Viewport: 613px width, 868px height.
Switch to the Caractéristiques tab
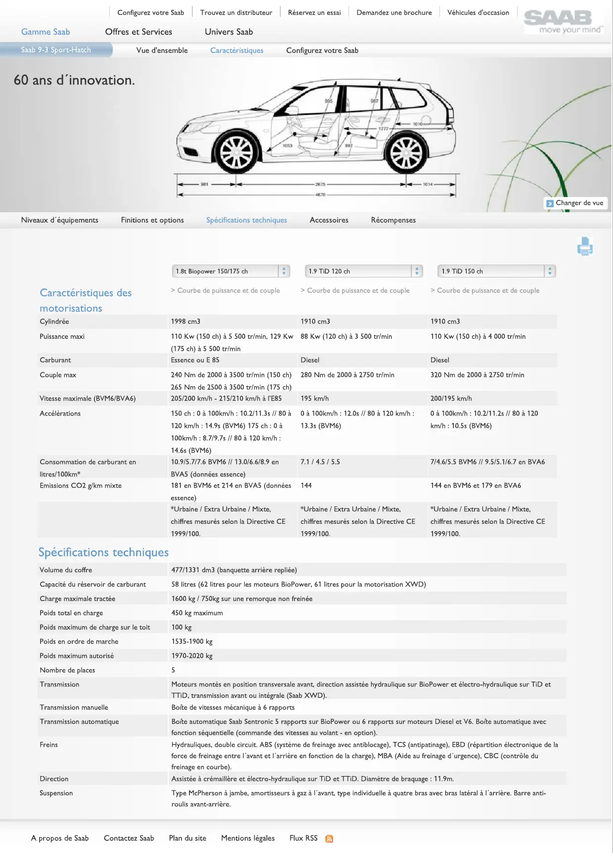point(237,50)
